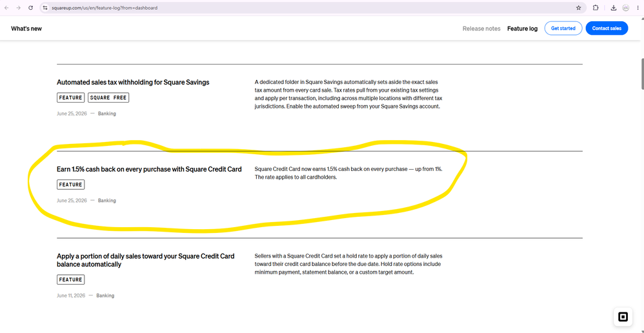The image size is (644, 333).
Task: Click Banking category beside June 11, 2026
Action: (105, 296)
